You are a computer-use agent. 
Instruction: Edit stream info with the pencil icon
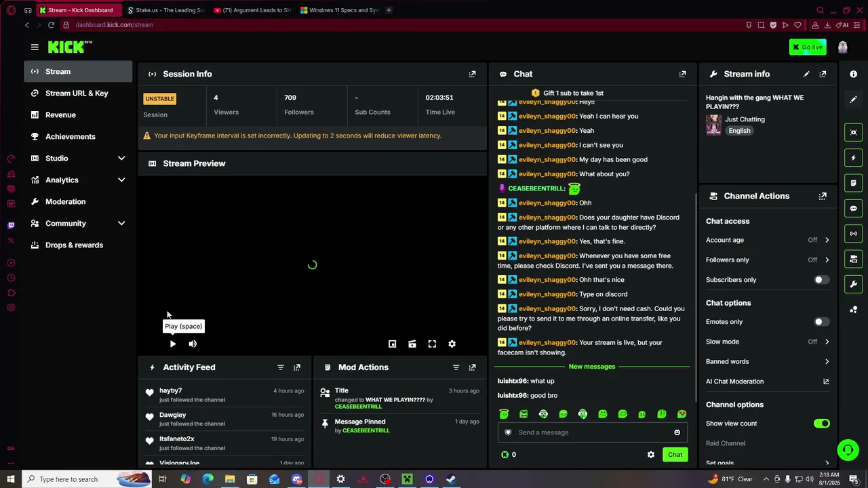[x=806, y=74]
